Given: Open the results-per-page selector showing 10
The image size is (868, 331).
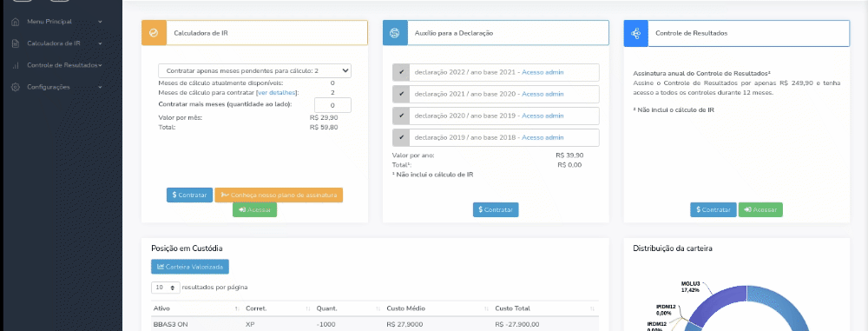Looking at the screenshot, I should [x=166, y=288].
